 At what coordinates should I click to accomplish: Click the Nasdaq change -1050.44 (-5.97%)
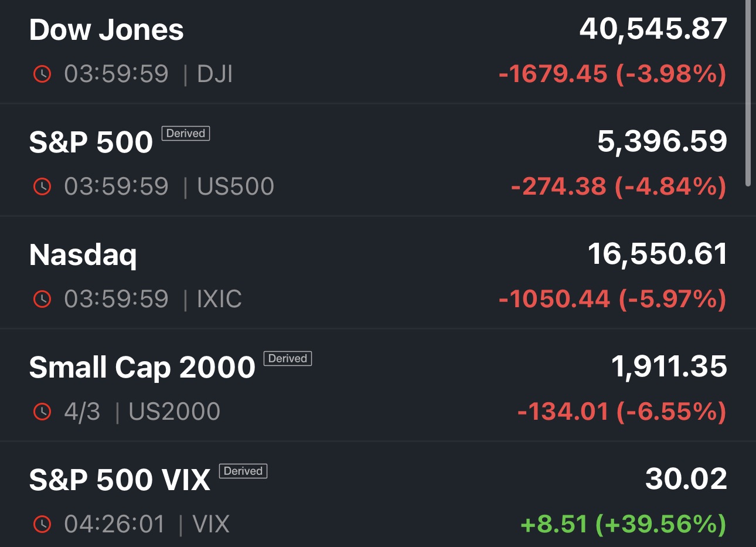pyautogui.click(x=612, y=299)
